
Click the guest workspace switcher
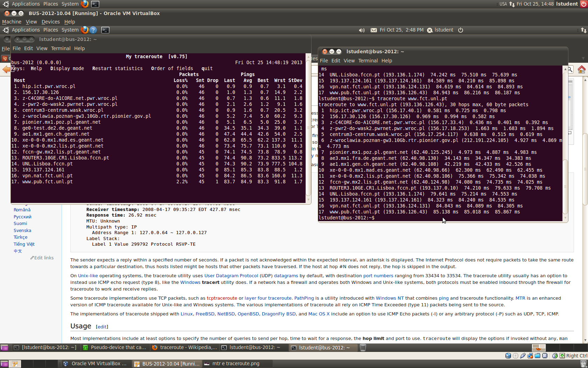coord(538,348)
